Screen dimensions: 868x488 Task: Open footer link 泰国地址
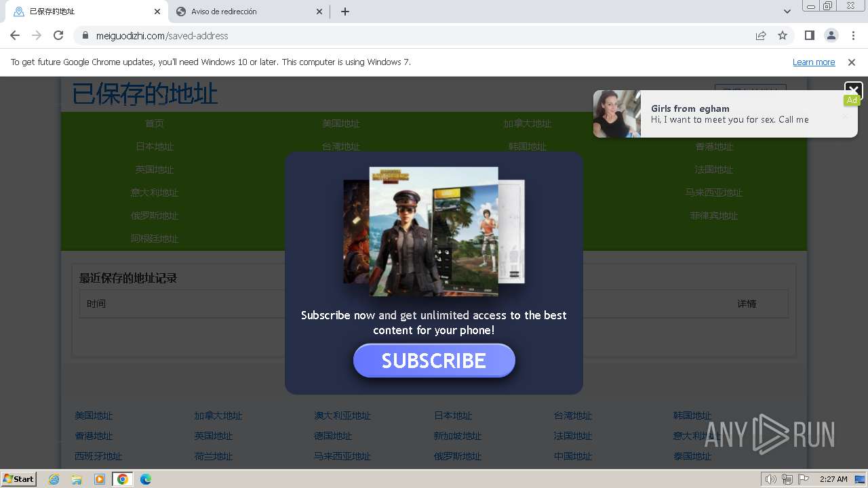[692, 456]
